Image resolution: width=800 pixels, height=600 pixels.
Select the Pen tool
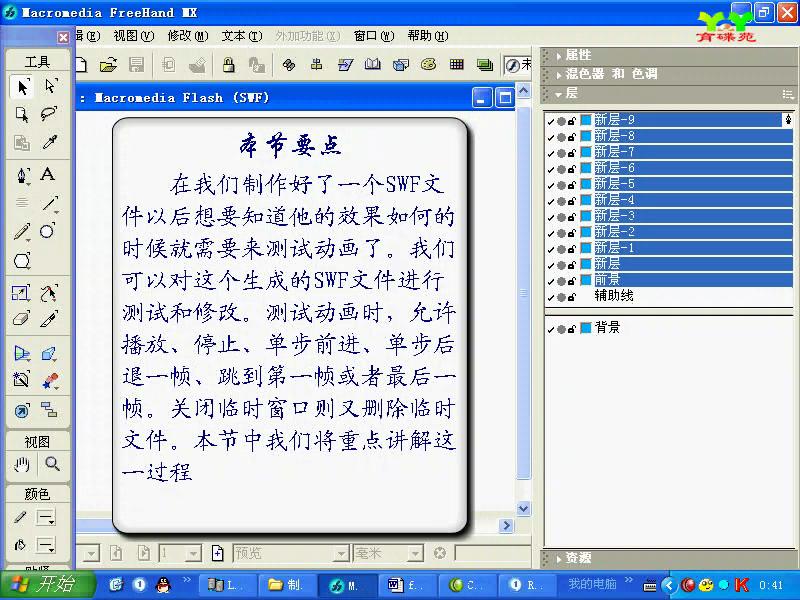coord(22,174)
